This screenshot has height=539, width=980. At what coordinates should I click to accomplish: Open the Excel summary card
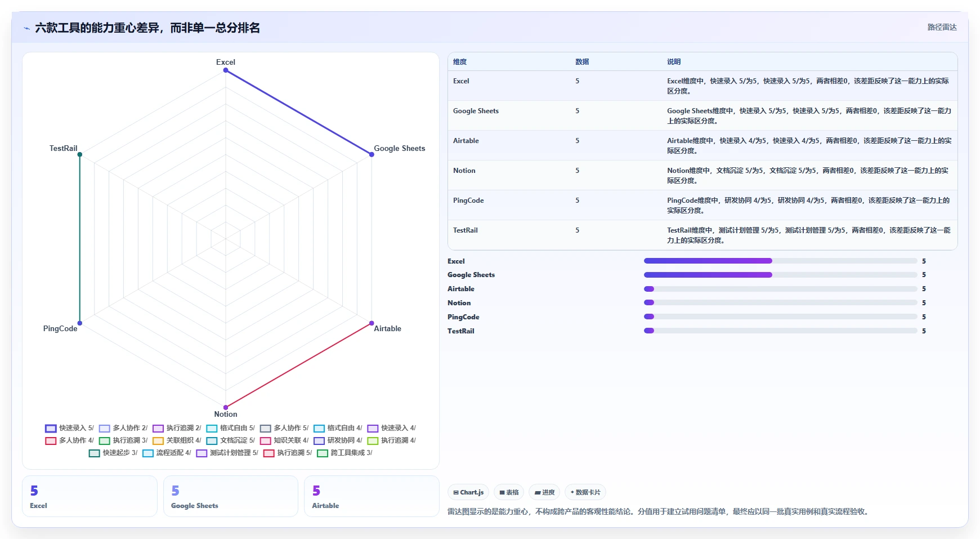90,496
